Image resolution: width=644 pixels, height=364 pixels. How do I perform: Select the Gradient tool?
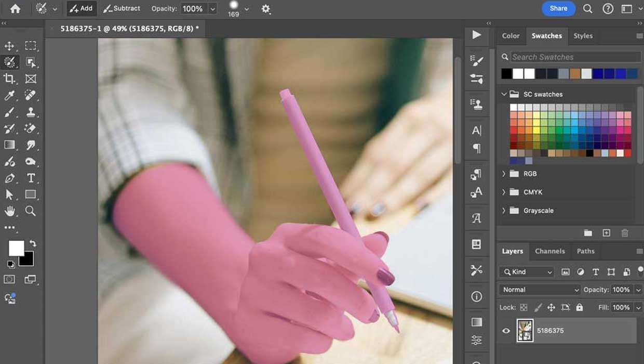(9, 145)
